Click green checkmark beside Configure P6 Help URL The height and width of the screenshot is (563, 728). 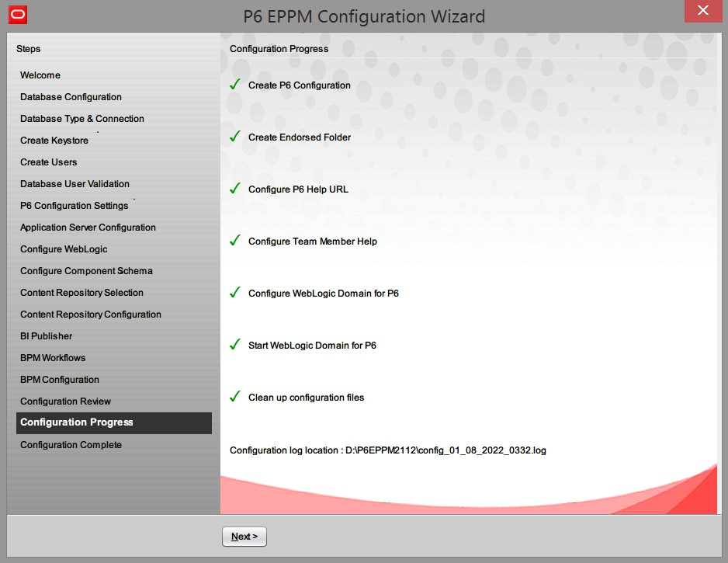235,189
